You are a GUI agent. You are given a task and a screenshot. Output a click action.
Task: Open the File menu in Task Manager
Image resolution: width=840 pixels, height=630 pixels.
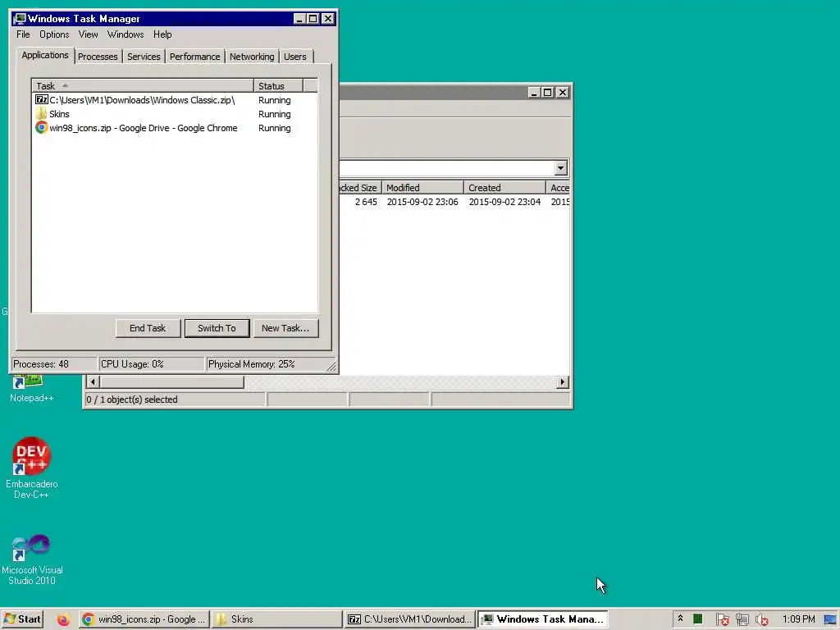pos(23,34)
